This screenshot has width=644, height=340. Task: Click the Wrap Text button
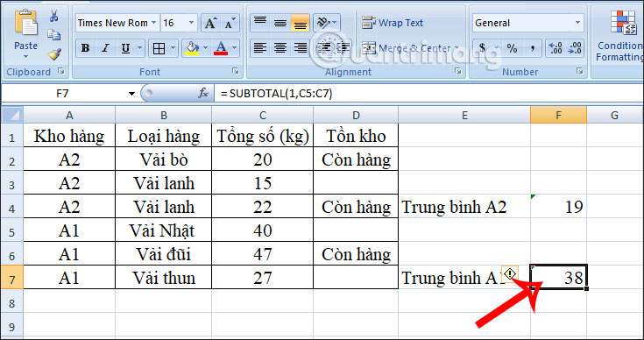393,23
